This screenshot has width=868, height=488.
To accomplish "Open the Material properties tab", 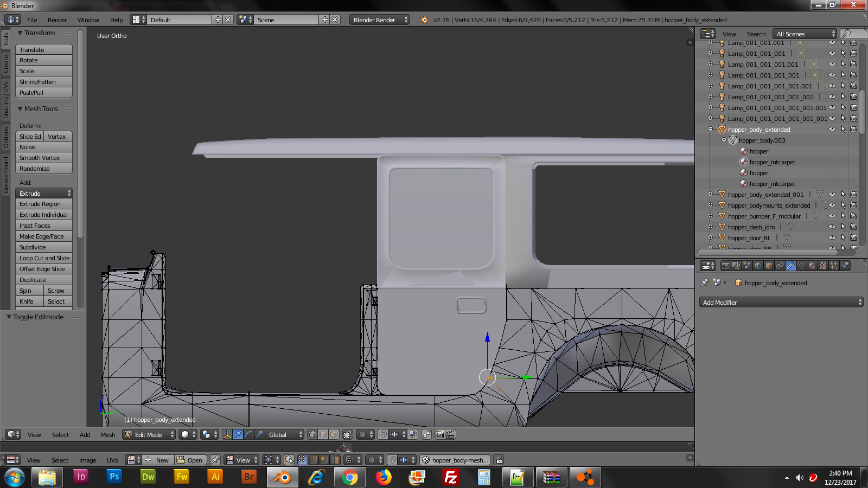I will pos(812,266).
